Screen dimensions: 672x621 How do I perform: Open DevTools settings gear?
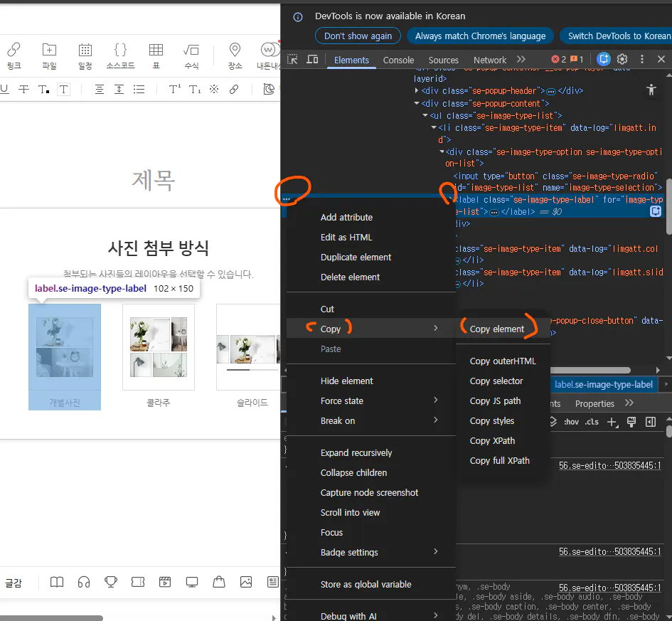(x=622, y=59)
